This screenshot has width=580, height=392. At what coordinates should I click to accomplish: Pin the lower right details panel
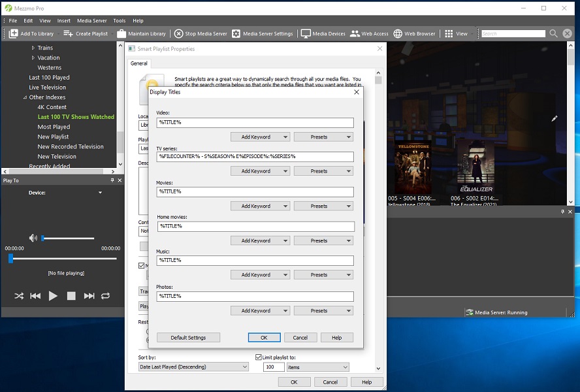pos(562,212)
